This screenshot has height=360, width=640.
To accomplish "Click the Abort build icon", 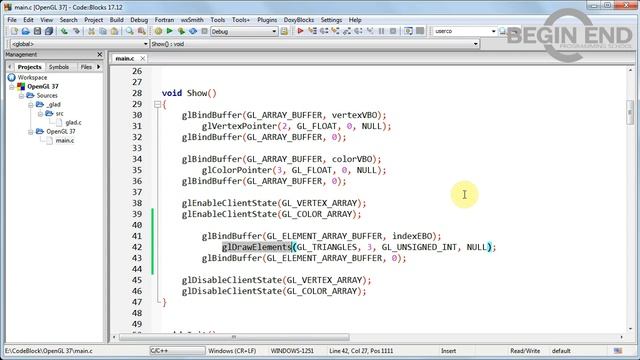I will (x=204, y=31).
